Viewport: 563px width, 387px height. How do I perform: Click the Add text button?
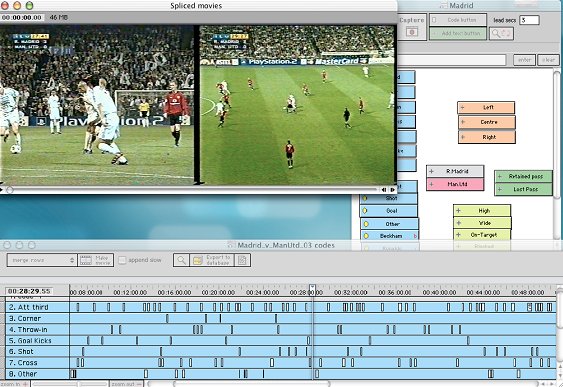[458, 33]
